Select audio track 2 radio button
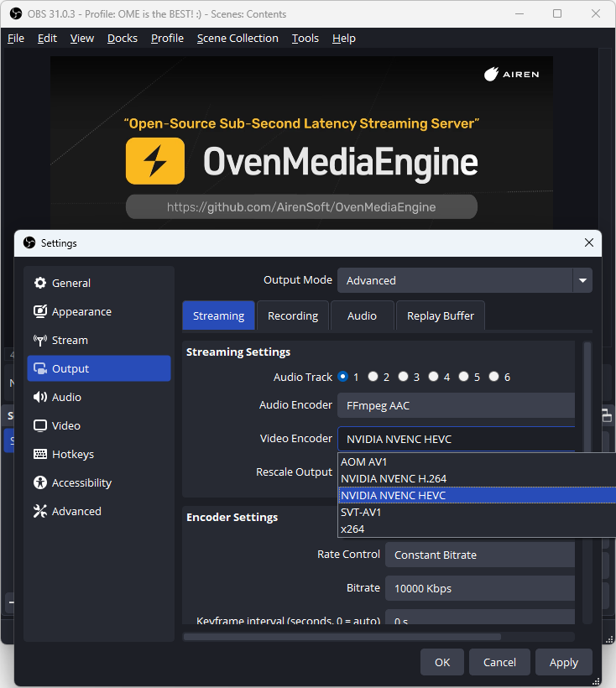 pyautogui.click(x=373, y=377)
